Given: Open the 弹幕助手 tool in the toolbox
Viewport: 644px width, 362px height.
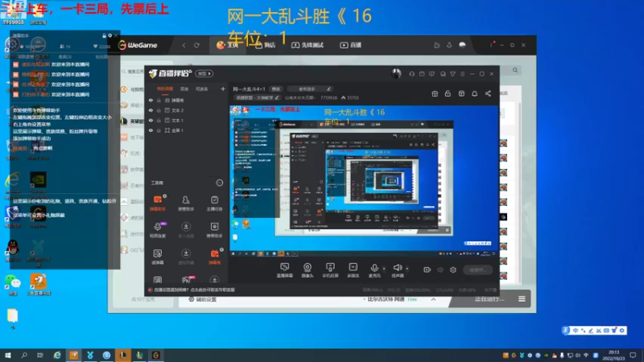Looking at the screenshot, I should point(157,203).
